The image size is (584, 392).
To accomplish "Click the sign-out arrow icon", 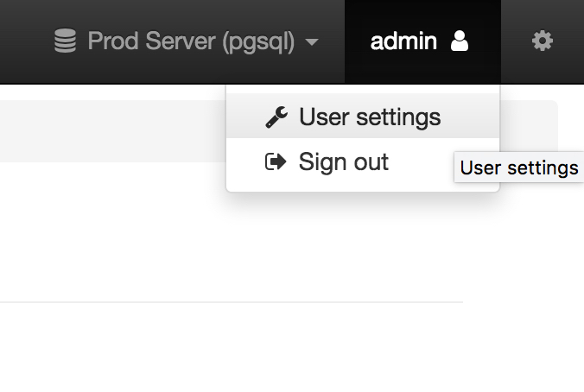I will pyautogui.click(x=276, y=162).
